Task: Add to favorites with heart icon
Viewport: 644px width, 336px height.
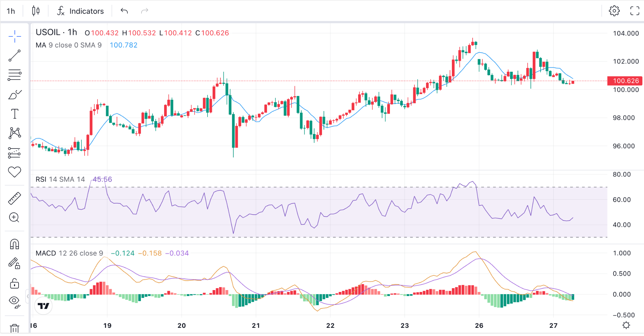Action: pyautogui.click(x=14, y=172)
